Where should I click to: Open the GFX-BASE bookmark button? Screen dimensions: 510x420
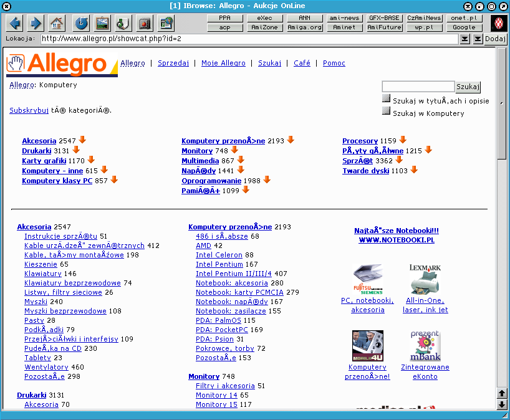(x=384, y=18)
